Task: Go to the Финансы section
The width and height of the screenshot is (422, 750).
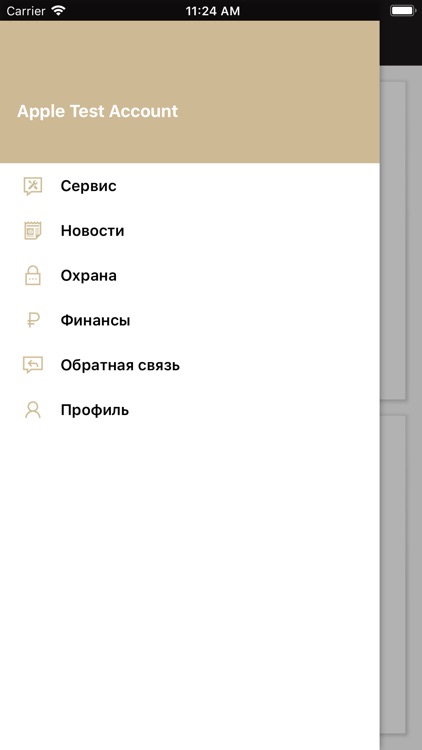Action: click(x=190, y=320)
